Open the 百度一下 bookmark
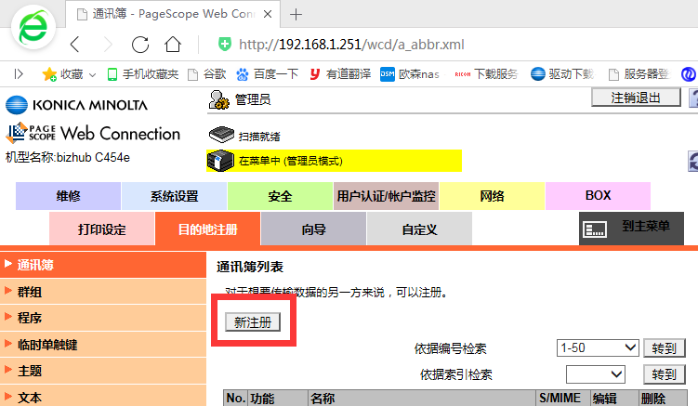This screenshot has width=698, height=407. [267, 74]
